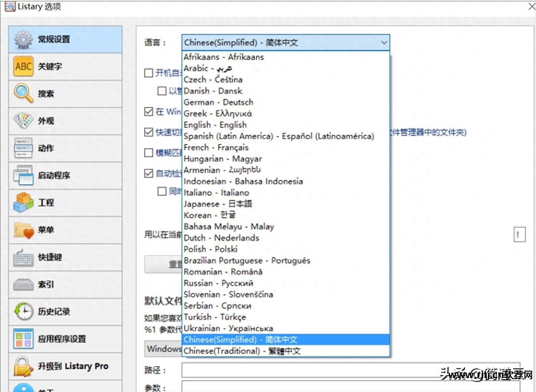Viewport: 536px width, 392px height.
Task: Select Dutch - Nederlands language
Action: point(286,238)
